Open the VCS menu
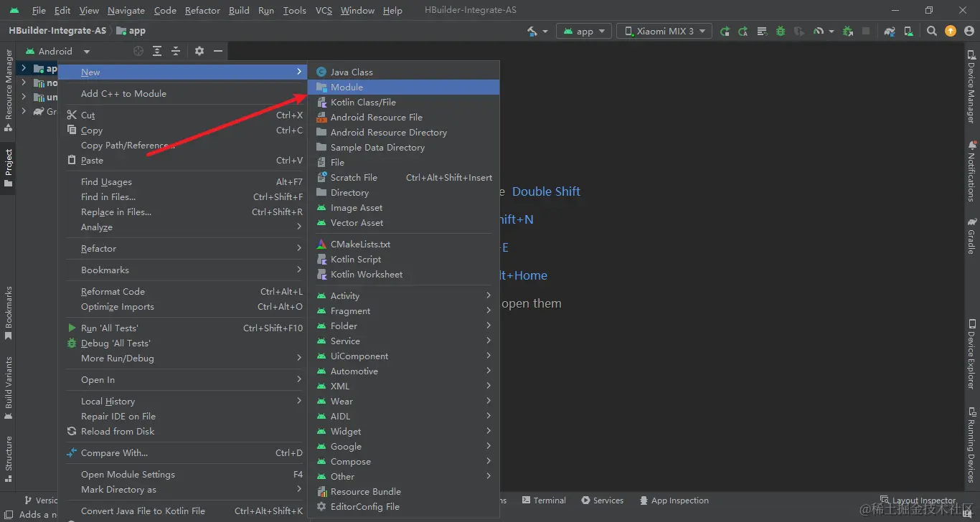The image size is (980, 522). (324, 10)
